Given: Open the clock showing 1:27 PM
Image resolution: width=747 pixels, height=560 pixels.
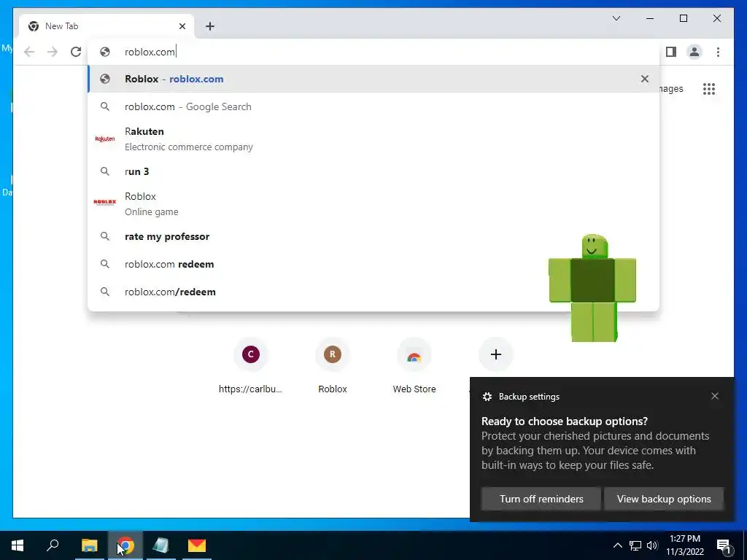Looking at the screenshot, I should pos(684,545).
